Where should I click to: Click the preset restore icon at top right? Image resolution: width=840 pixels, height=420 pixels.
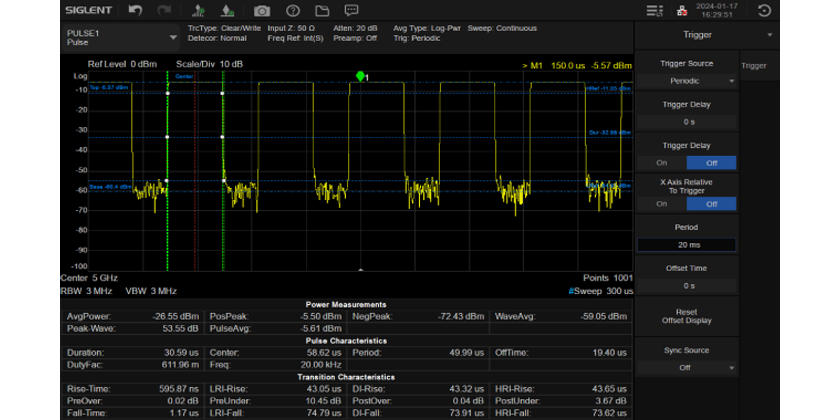click(x=765, y=11)
